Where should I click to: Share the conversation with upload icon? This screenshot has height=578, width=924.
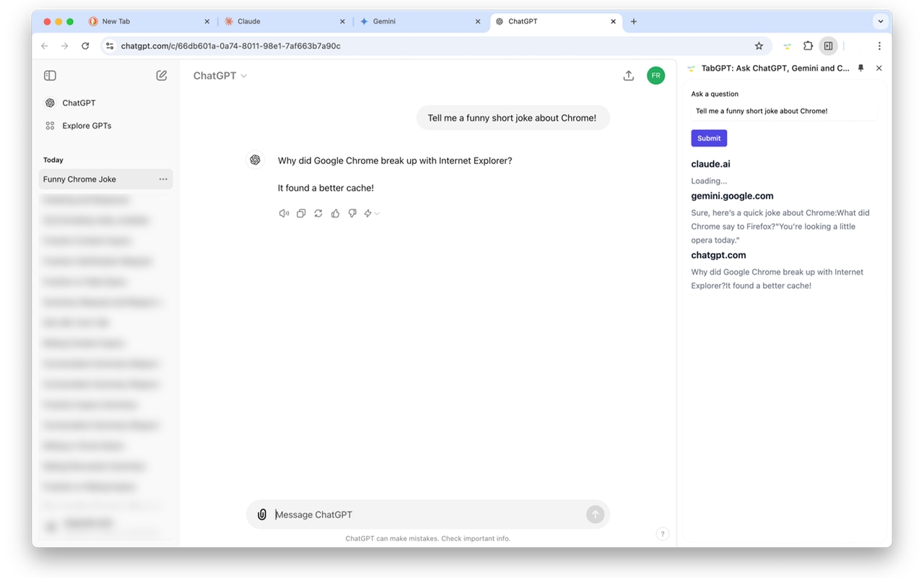point(629,75)
